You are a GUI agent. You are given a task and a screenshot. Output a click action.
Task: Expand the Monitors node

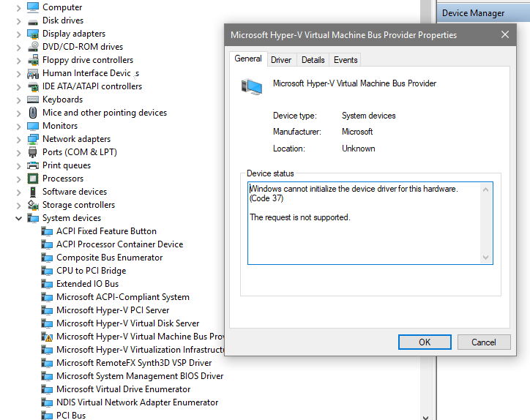point(18,127)
